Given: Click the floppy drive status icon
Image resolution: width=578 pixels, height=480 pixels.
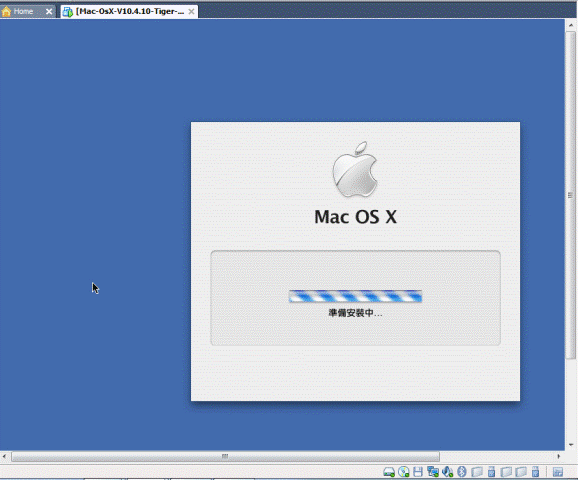Looking at the screenshot, I should [x=418, y=472].
